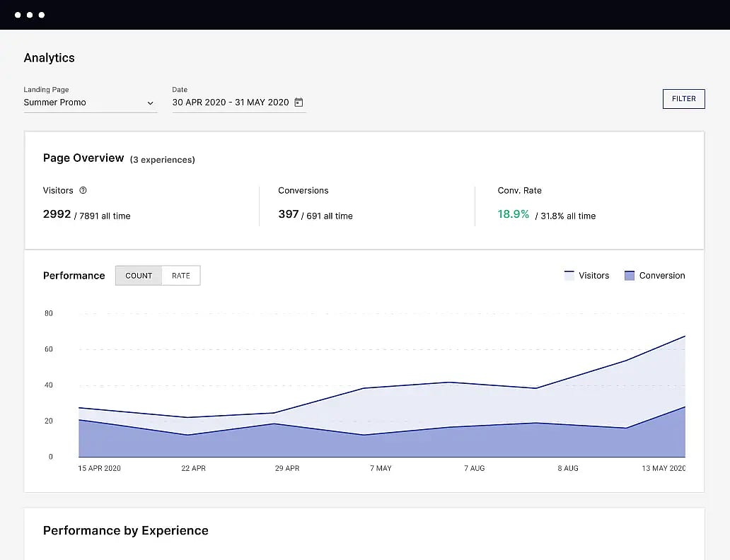This screenshot has width=730, height=560.
Task: Switch Performance chart to RATE
Action: 181,276
